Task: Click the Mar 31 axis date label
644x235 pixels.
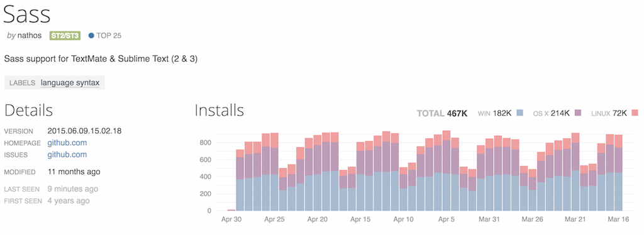Action: (x=489, y=219)
